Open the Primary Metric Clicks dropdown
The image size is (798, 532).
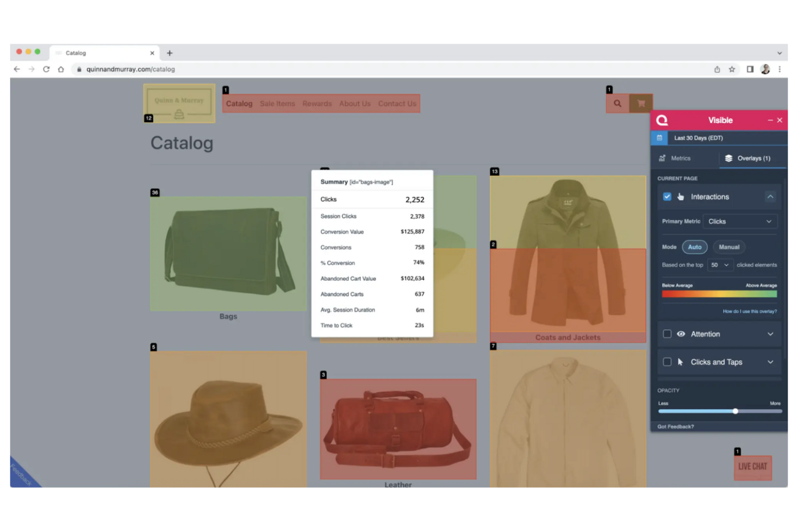[740, 221]
